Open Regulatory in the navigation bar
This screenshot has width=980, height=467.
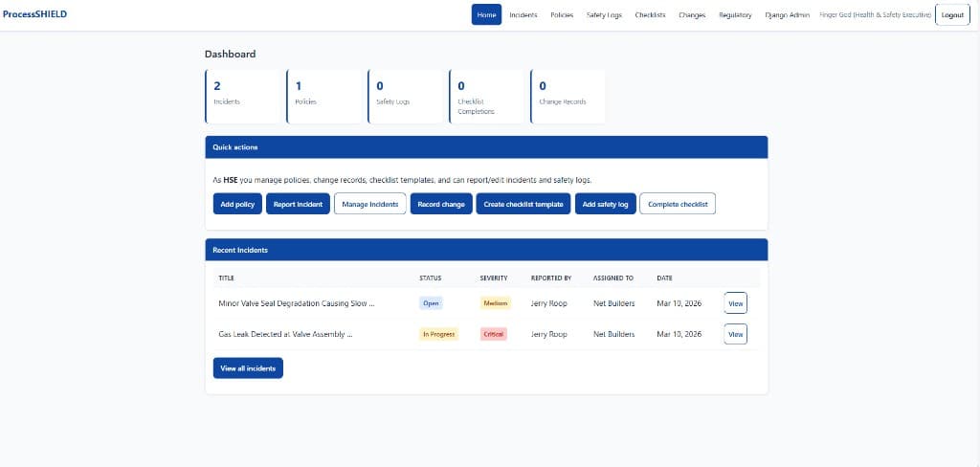pyautogui.click(x=735, y=15)
